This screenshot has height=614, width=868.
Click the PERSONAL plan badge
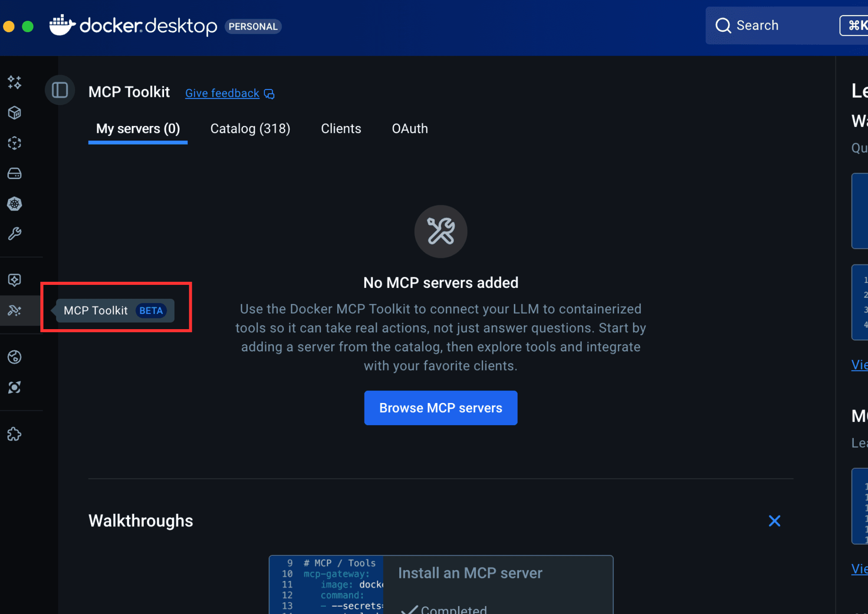(253, 26)
